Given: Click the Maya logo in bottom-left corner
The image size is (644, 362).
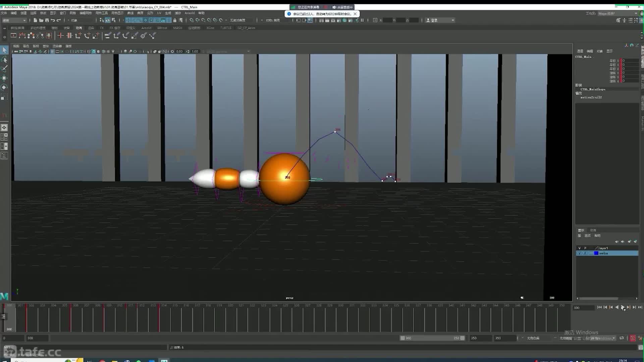Looking at the screenshot, I should coord(4,296).
